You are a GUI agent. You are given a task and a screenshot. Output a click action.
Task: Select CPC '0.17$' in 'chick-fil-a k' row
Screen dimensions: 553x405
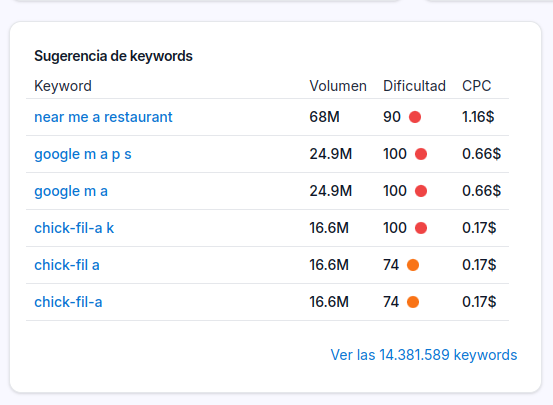pos(479,228)
